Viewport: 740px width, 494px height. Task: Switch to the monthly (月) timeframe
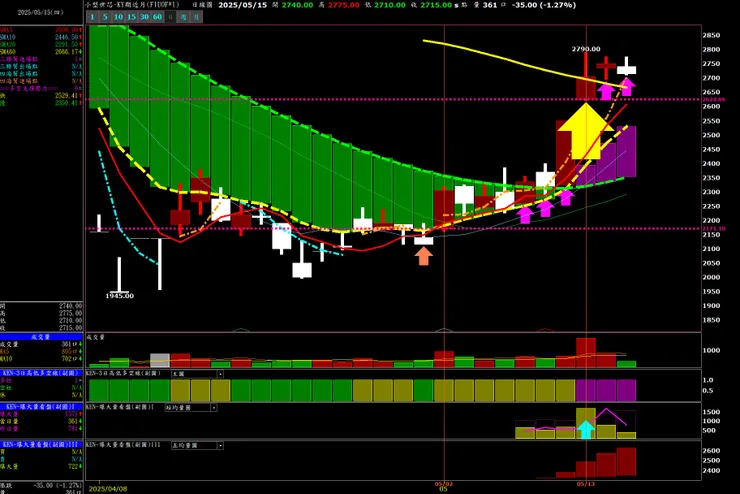(x=196, y=17)
